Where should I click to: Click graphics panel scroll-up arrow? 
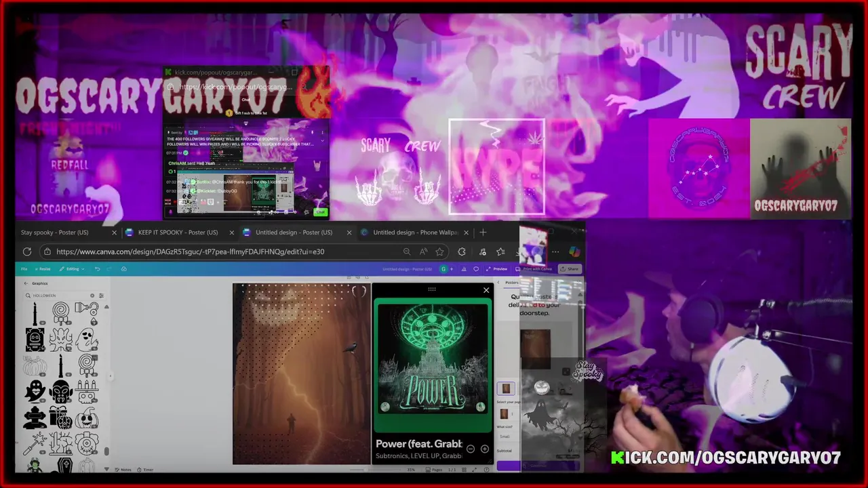106,306
